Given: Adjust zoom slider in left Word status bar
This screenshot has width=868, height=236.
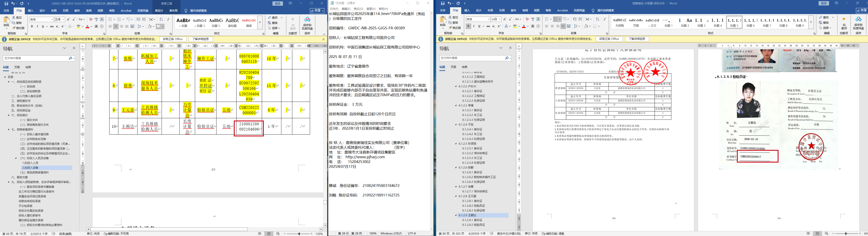Looking at the screenshot, I should point(299,234).
